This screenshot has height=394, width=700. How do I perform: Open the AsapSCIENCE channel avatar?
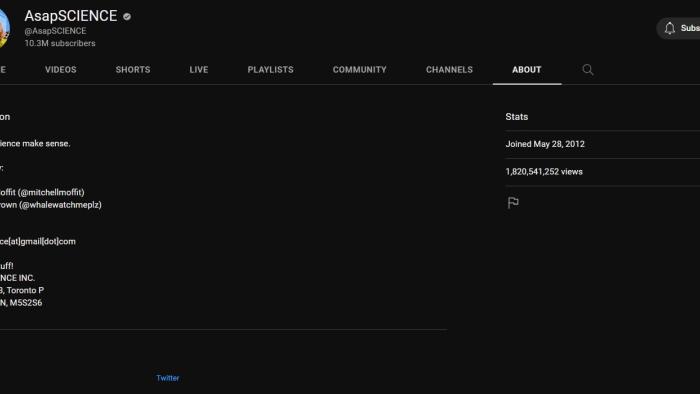(4, 28)
